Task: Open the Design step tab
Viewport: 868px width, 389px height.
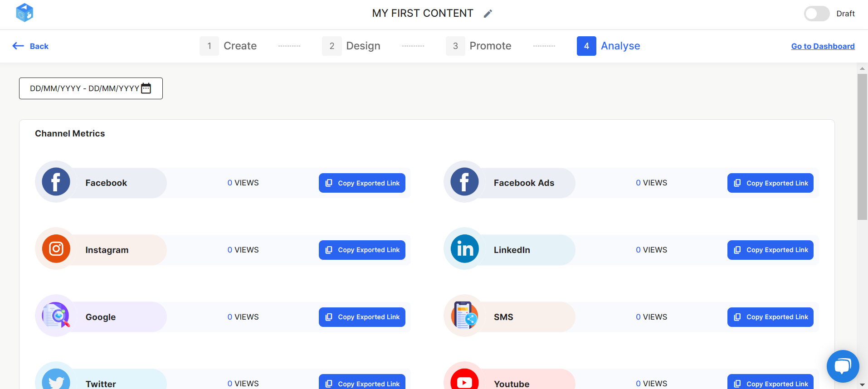Action: pyautogui.click(x=351, y=46)
